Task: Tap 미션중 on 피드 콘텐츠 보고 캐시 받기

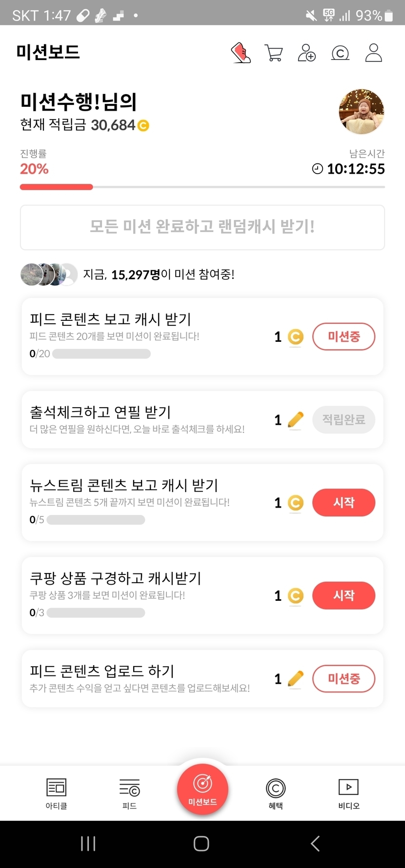Action: click(x=344, y=336)
